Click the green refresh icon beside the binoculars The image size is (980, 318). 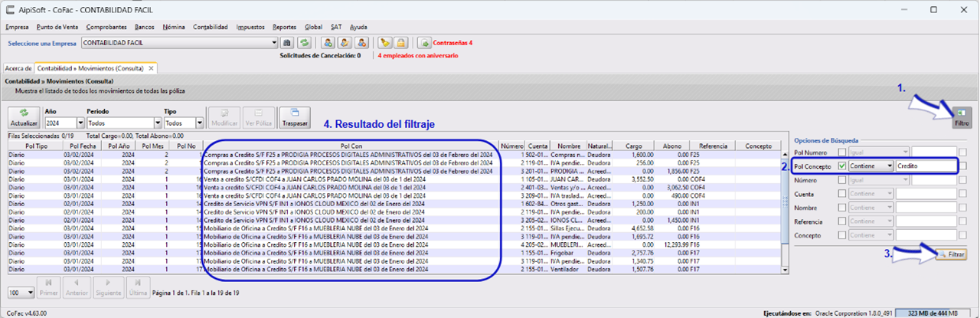pyautogui.click(x=304, y=43)
